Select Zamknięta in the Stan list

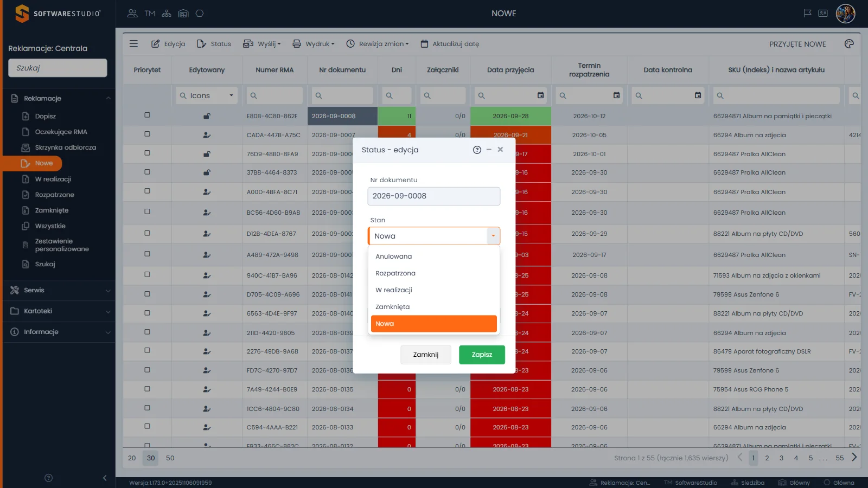[x=433, y=307]
